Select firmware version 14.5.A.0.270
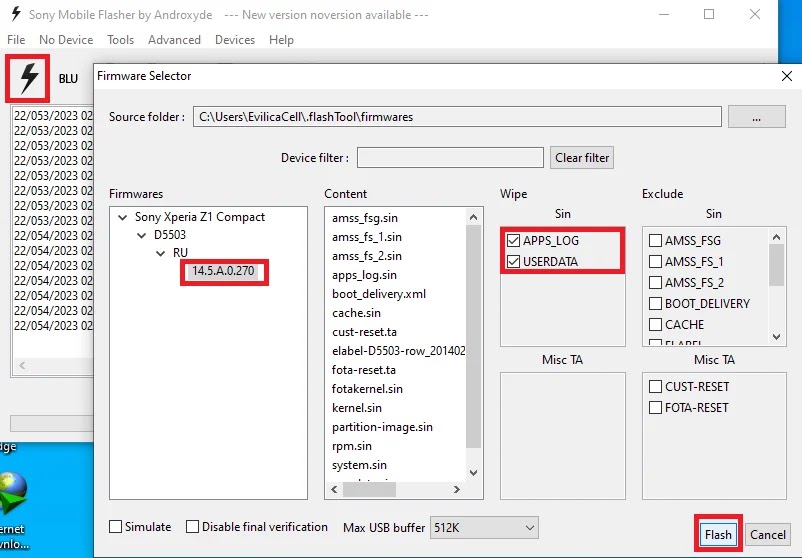 click(x=224, y=272)
